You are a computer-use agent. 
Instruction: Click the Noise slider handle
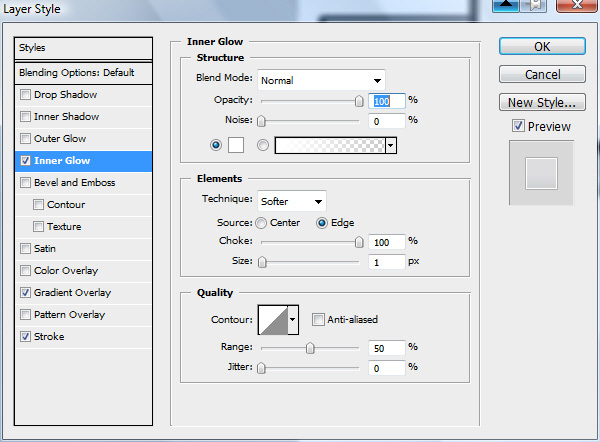261,121
